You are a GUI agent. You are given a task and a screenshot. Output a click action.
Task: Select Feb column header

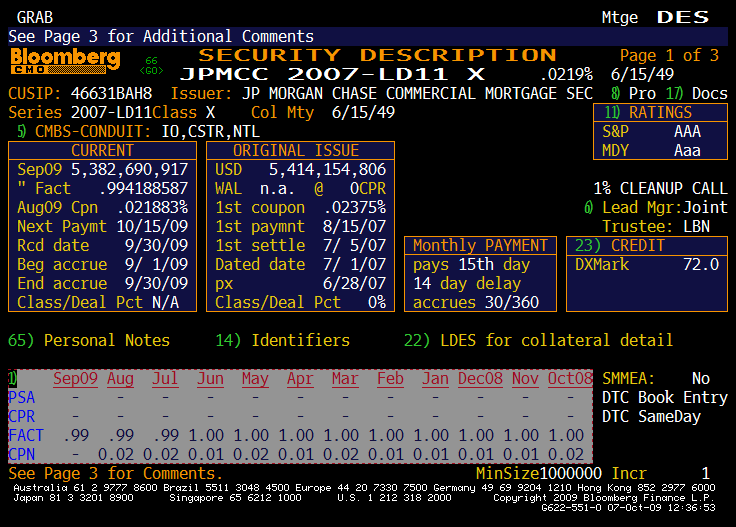[x=390, y=378]
